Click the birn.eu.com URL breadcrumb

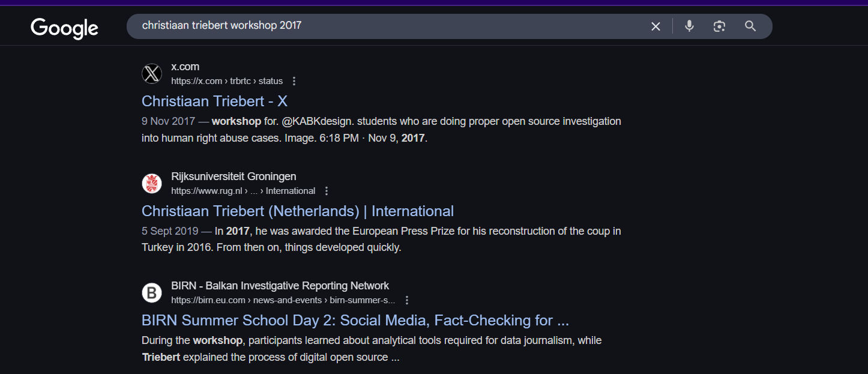[x=283, y=300]
